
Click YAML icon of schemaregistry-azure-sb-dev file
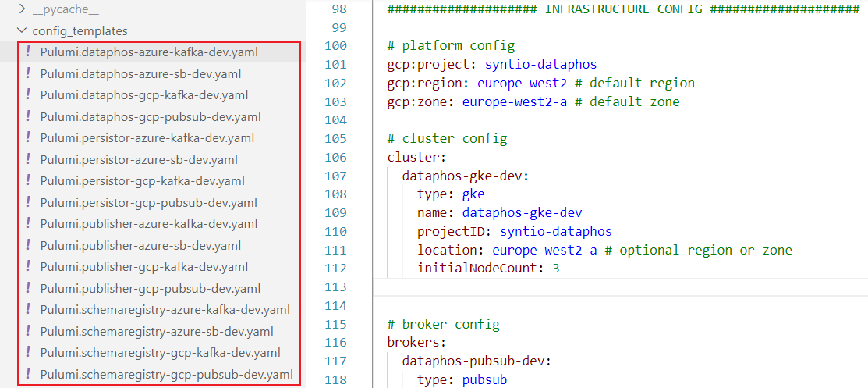tap(28, 332)
